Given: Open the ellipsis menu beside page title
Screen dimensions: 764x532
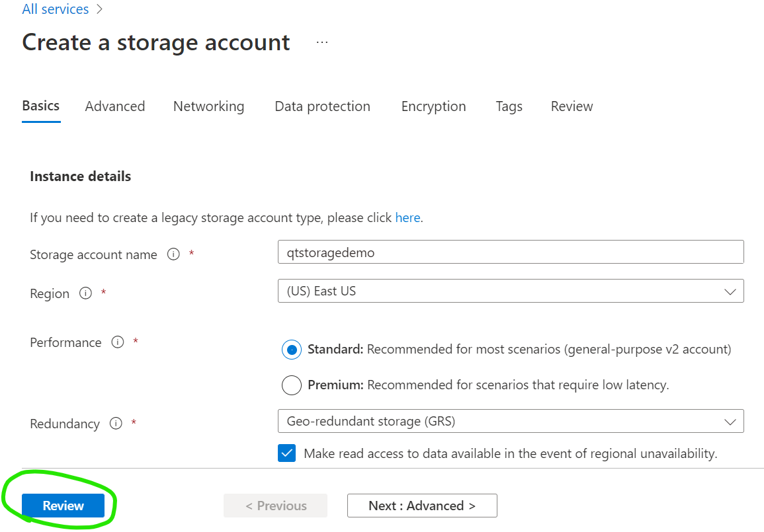Looking at the screenshot, I should pos(322,43).
